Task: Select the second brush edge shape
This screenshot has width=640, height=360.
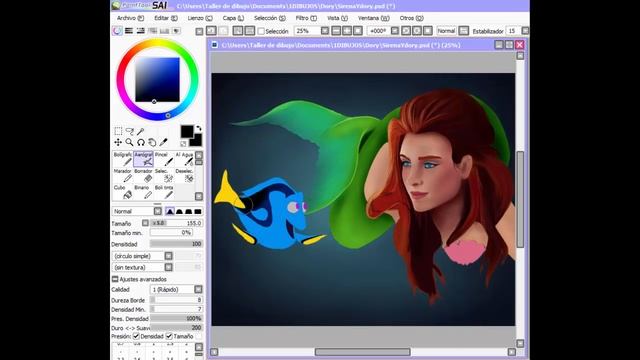Action: pyautogui.click(x=179, y=211)
